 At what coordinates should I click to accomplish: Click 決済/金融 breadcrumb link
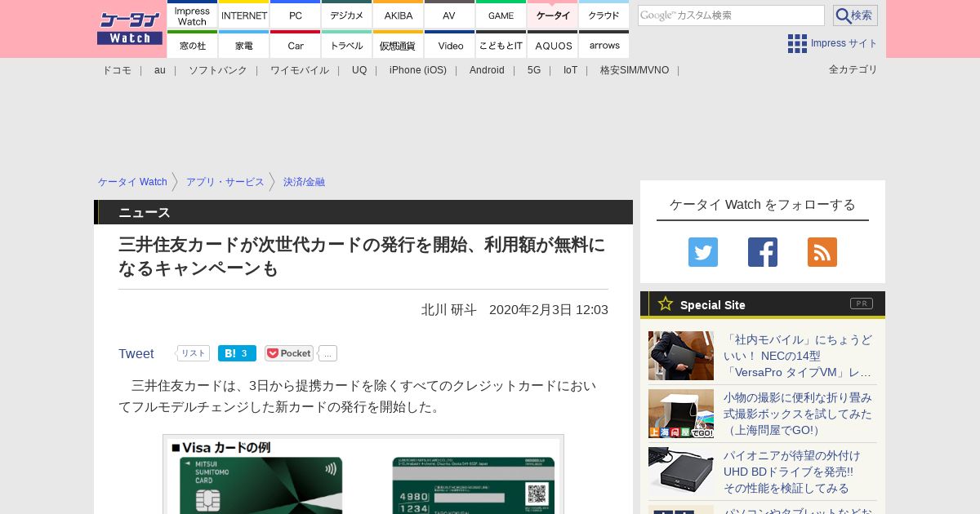[304, 182]
